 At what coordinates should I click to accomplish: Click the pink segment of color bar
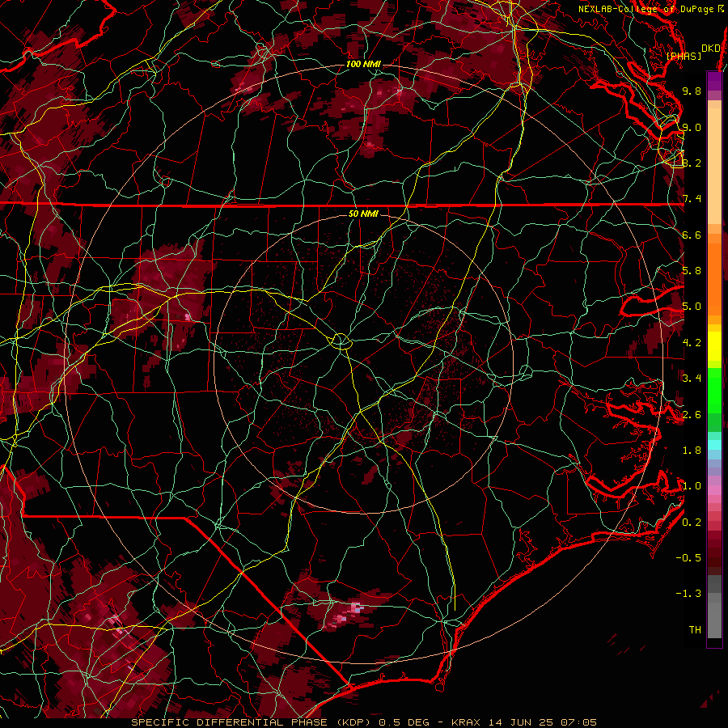714,490
